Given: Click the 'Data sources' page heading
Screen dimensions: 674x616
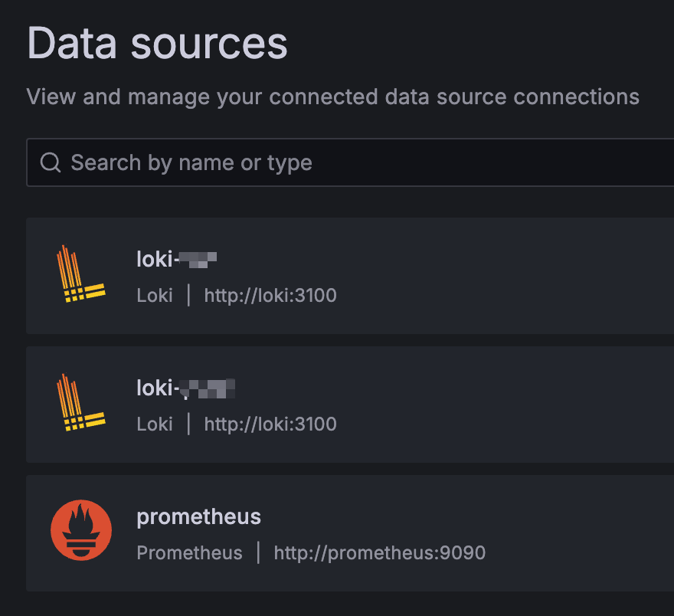Looking at the screenshot, I should pos(158,43).
